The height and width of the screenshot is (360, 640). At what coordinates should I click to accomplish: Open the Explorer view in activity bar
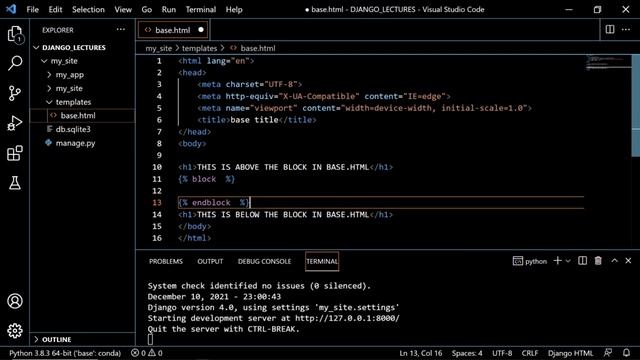[15, 34]
